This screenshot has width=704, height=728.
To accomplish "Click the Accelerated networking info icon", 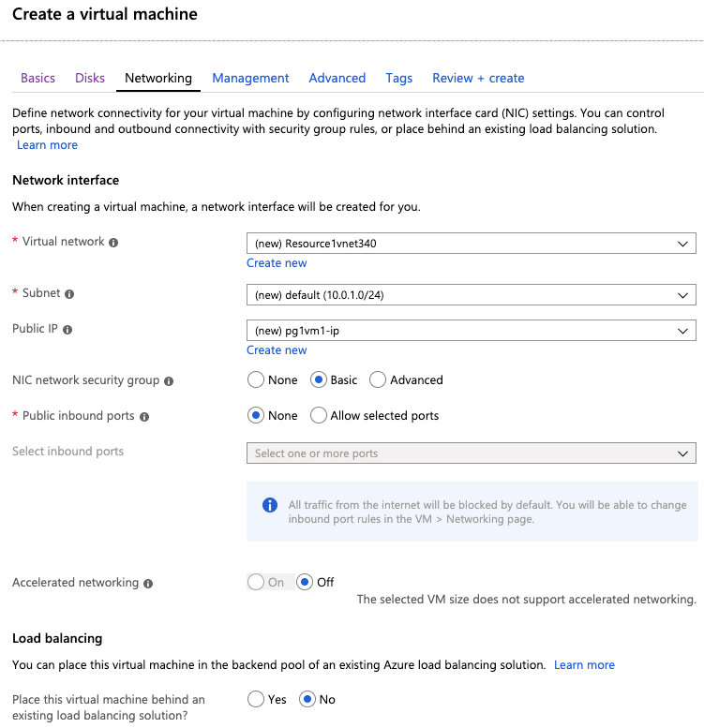I will (x=148, y=584).
